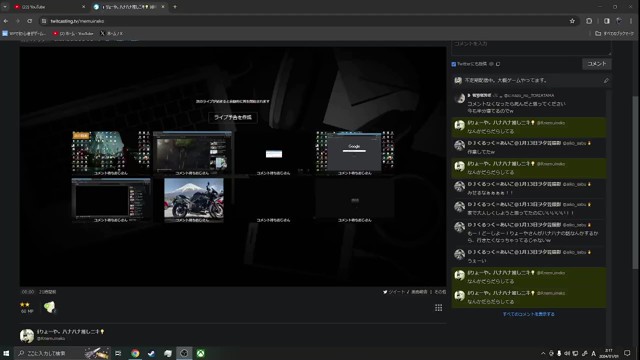Viewport: 640px width, 360px height.
Task: Show hidden system tray icons chevron
Action: click(543, 353)
